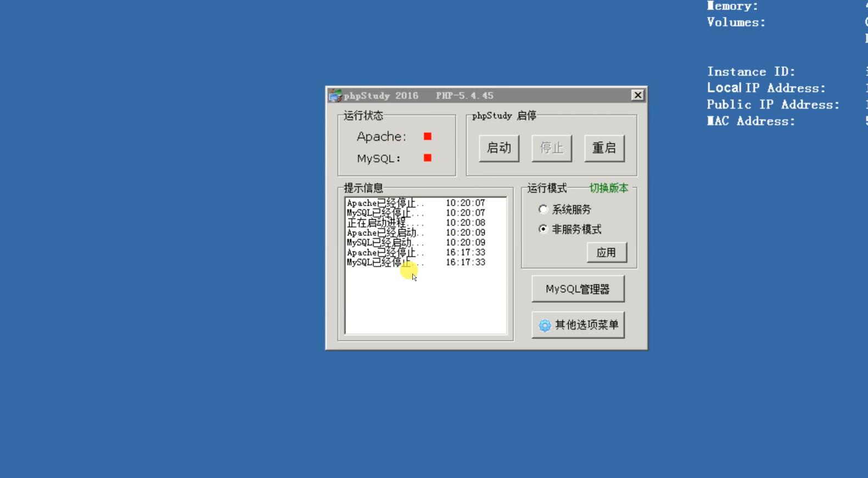Screen dimensions: 868x478
Task: Start services with the 启动 button
Action: click(499, 148)
